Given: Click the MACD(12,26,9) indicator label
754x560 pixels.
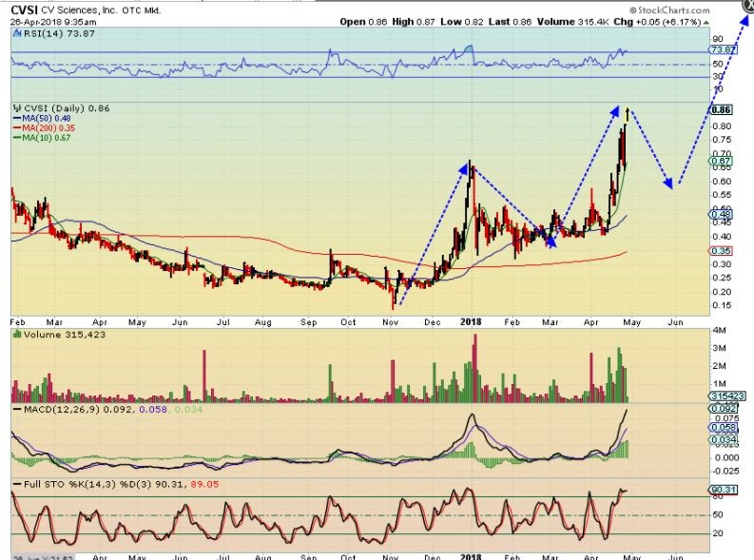Looking at the screenshot, I should tap(55, 407).
